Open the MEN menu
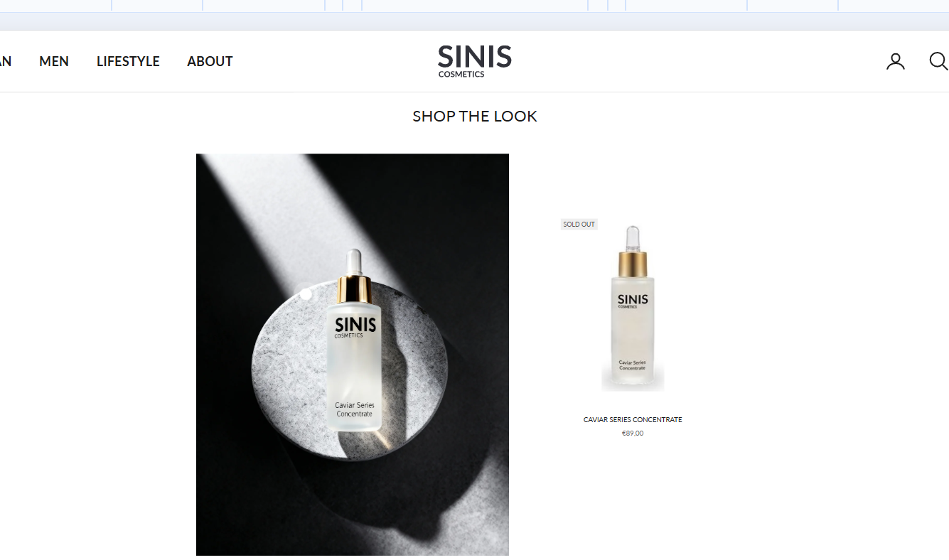This screenshot has width=949, height=560. click(54, 62)
